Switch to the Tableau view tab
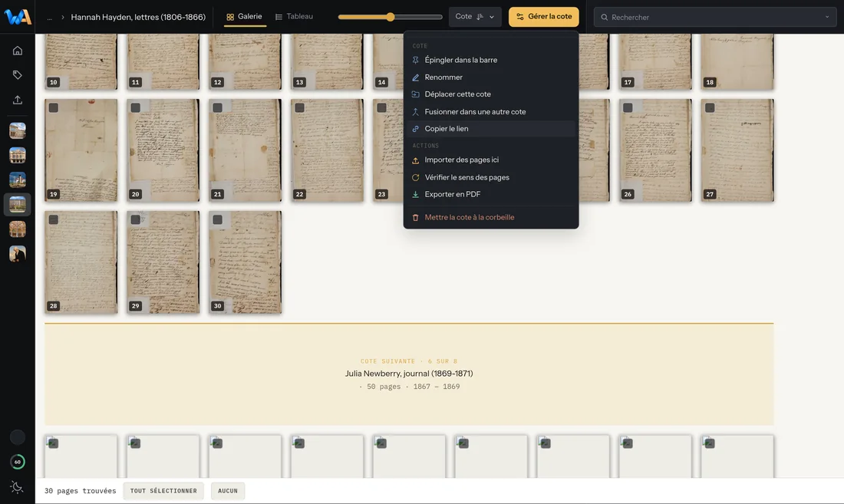844x504 pixels. [294, 17]
